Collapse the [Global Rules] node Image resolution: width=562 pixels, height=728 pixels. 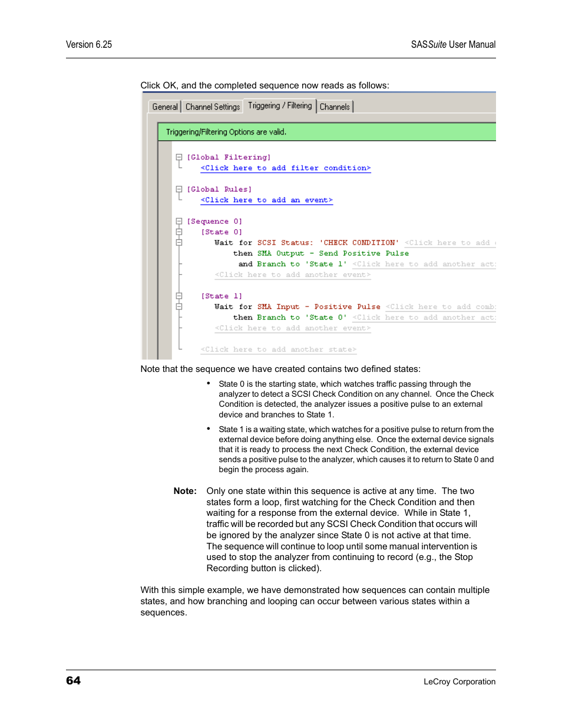point(179,189)
